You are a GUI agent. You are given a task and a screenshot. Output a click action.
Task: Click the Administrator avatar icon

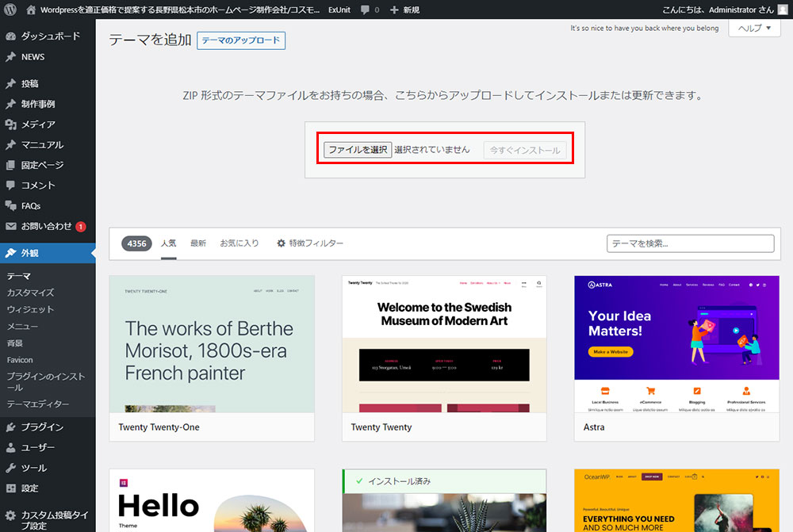pos(783,10)
